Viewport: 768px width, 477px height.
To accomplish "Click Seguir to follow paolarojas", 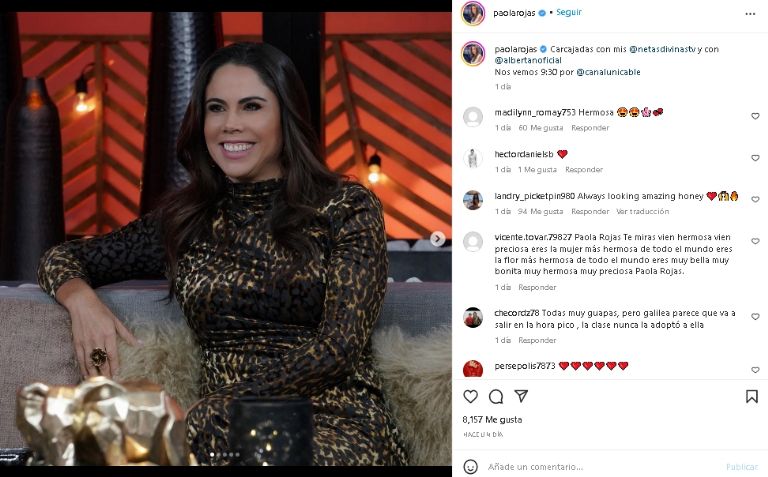I will click(x=569, y=12).
